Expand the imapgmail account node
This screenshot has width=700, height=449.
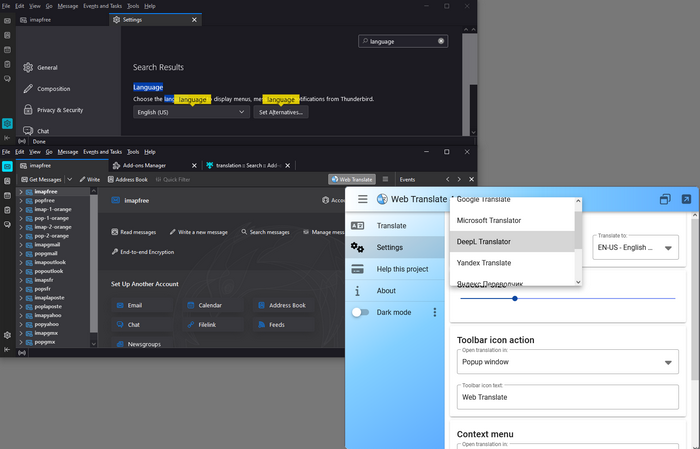(21, 245)
